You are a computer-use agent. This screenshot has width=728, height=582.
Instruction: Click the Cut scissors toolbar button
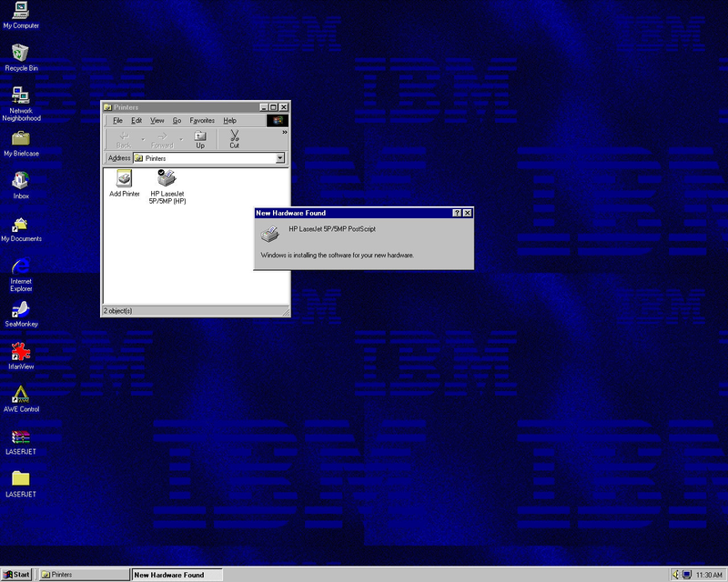click(235, 139)
